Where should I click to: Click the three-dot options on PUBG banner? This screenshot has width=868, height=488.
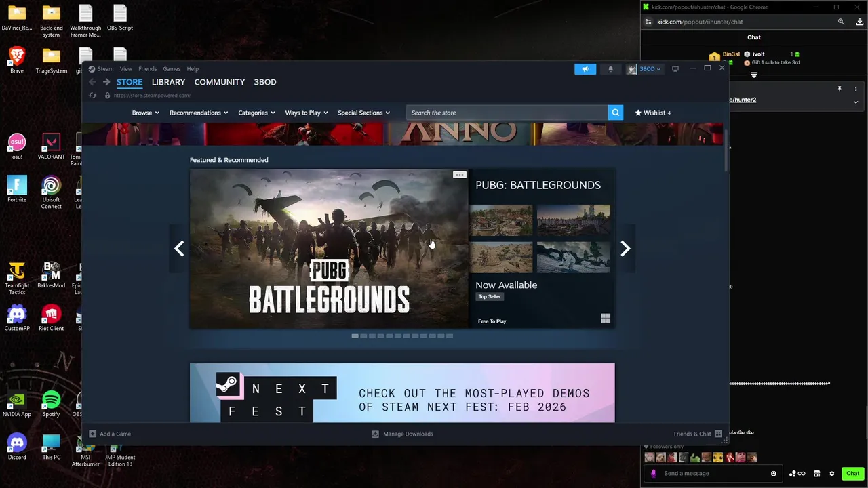coord(460,175)
